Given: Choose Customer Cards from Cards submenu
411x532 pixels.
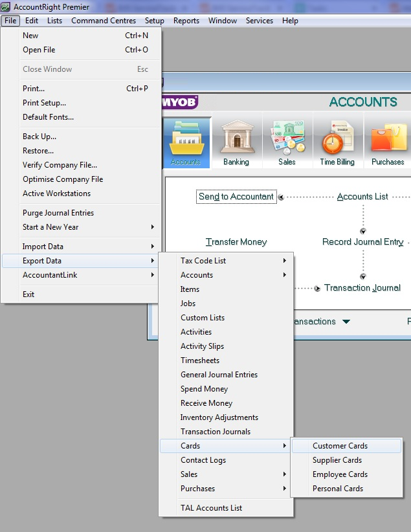Looking at the screenshot, I should (x=346, y=446).
